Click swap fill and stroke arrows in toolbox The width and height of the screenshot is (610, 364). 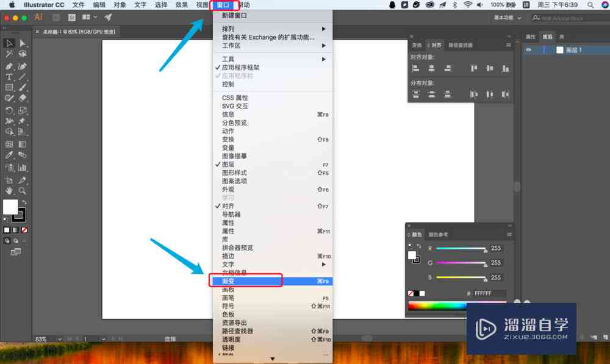pyautogui.click(x=24, y=202)
